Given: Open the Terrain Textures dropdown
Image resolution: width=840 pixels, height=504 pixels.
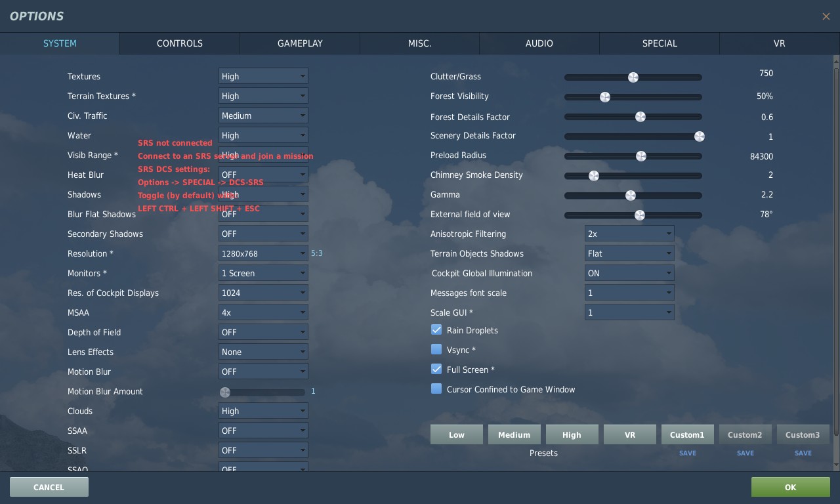Looking at the screenshot, I should 263,96.
